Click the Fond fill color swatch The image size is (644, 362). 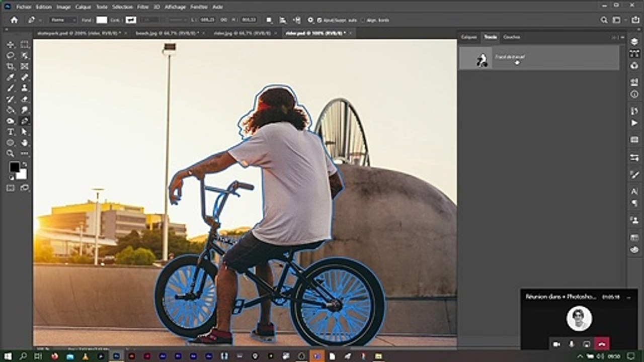click(102, 20)
